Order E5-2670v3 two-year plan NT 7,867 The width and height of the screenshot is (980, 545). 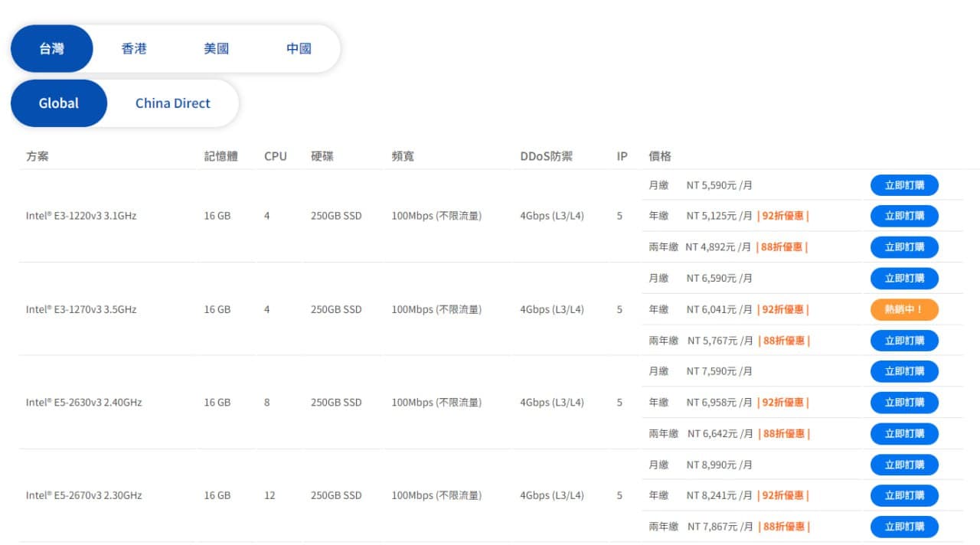(904, 527)
